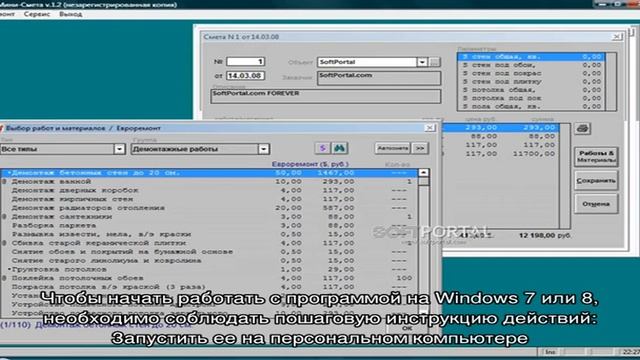Screen dimensions: 640x360
Task: Click the 11700,00 sum cell in Смета
Action: pos(534,154)
